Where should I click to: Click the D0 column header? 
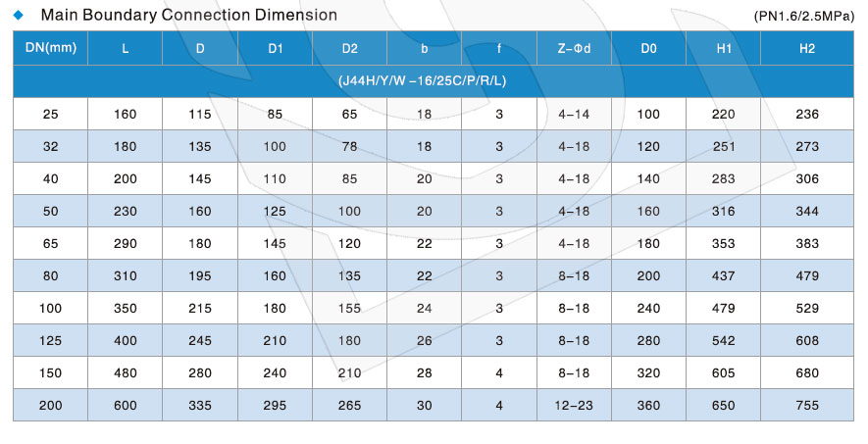click(x=648, y=48)
